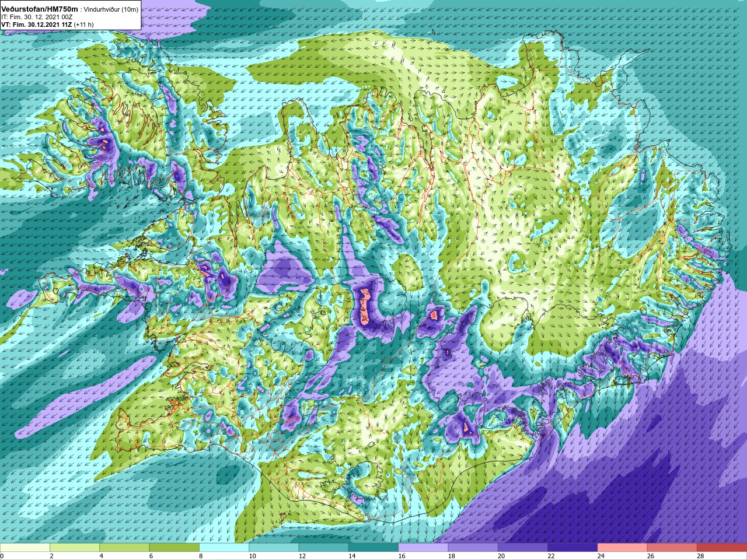Pick the 8–10 light cyan legend swatch

224,548
